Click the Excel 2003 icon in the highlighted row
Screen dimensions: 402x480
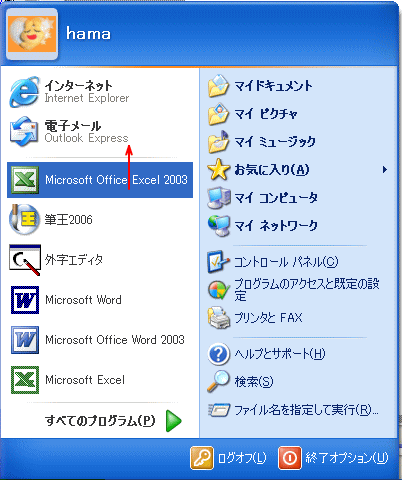(25, 180)
